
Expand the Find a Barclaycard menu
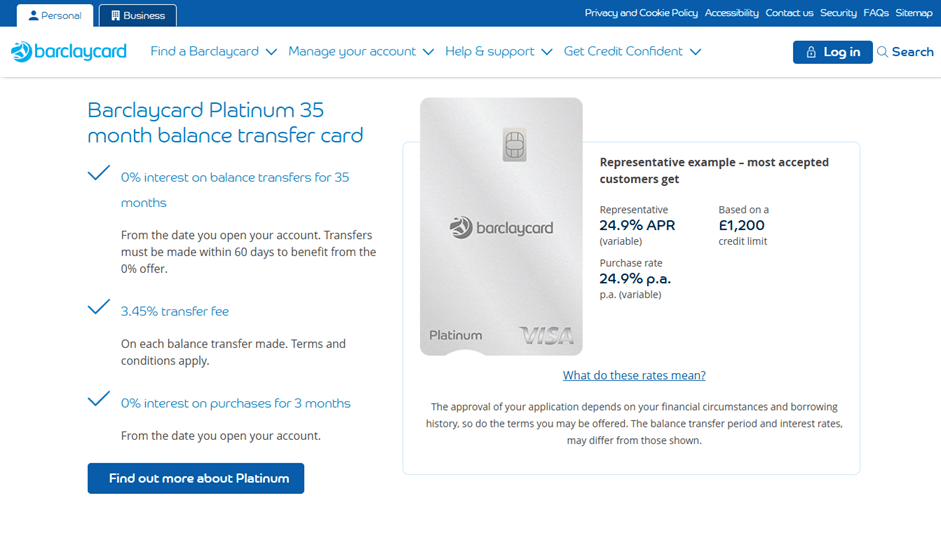tap(213, 52)
